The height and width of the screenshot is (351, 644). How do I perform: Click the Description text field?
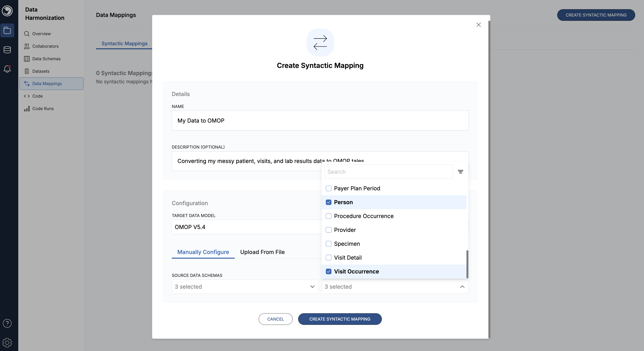tap(320, 161)
